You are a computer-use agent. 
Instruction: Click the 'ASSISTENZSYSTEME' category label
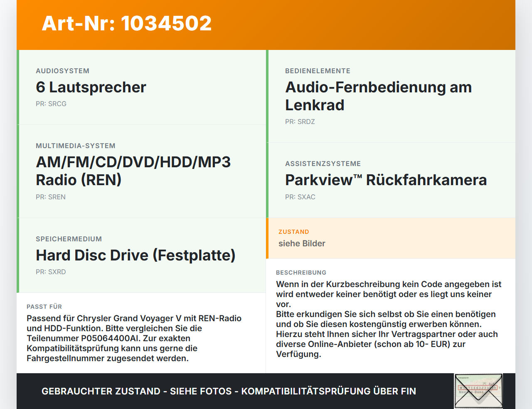(323, 164)
